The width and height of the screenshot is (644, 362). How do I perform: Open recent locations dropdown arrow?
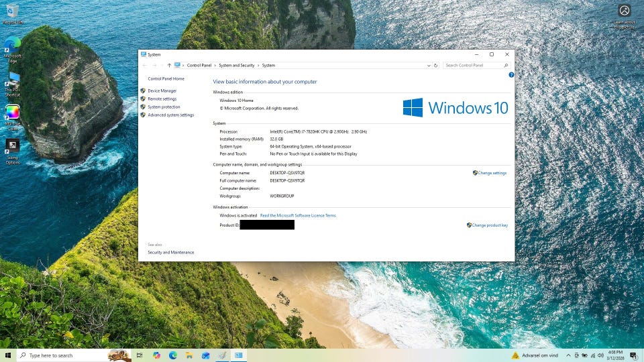point(162,65)
